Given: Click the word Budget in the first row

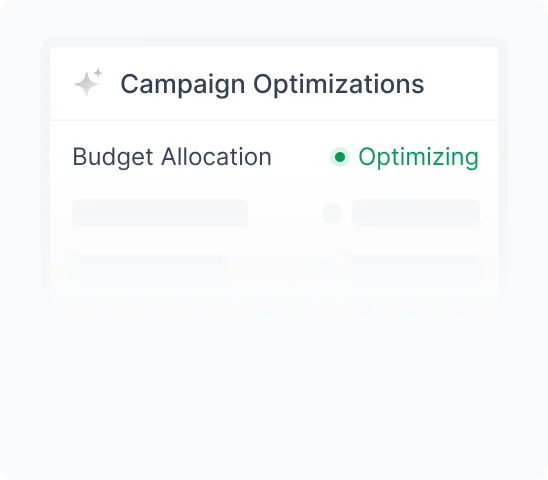Looking at the screenshot, I should coord(113,157).
